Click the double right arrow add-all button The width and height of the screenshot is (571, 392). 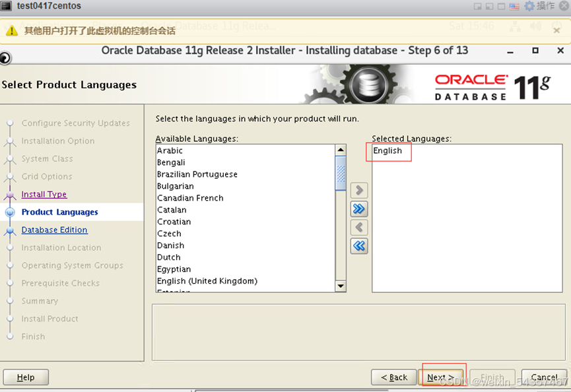(359, 209)
